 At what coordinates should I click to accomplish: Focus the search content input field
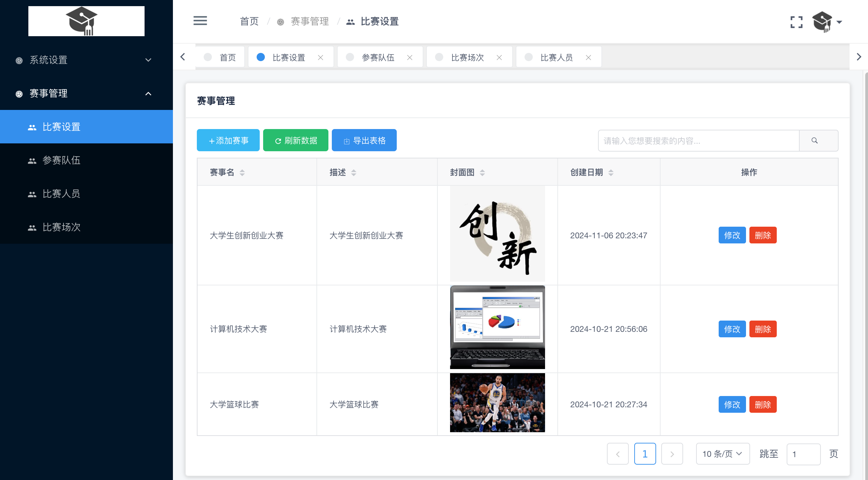(x=699, y=140)
